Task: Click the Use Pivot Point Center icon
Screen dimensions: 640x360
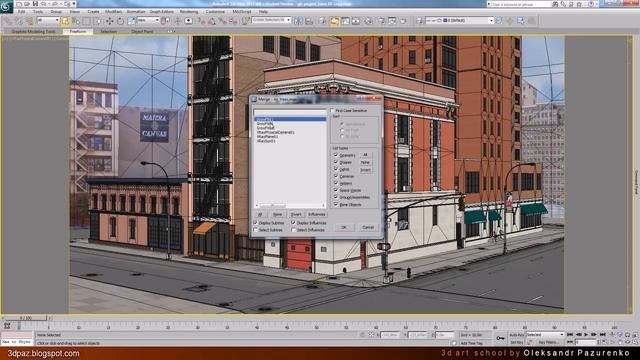Action: pos(166,21)
